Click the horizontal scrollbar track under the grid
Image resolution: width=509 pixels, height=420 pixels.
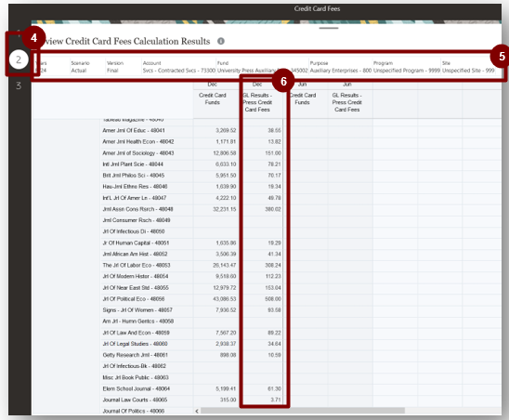303,411
